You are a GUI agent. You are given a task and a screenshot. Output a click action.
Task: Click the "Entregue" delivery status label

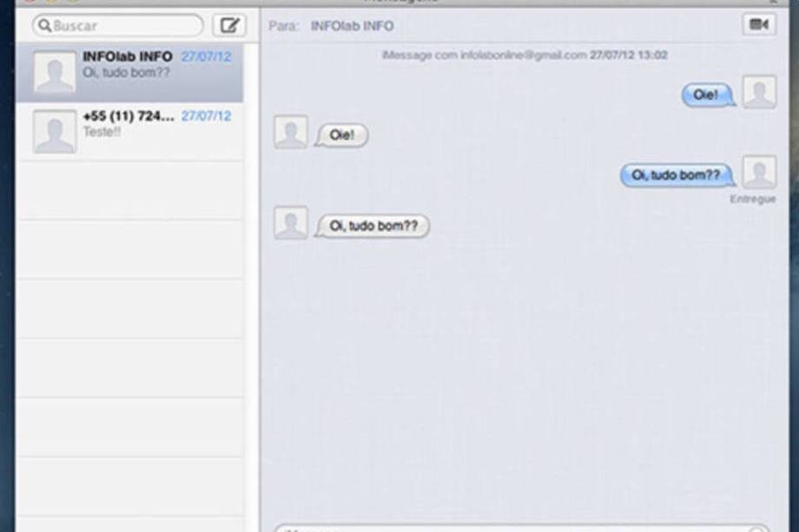[x=753, y=199]
